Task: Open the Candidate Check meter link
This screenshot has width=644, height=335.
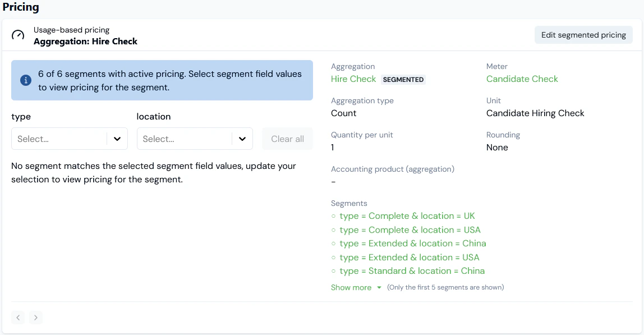Action: coord(522,79)
